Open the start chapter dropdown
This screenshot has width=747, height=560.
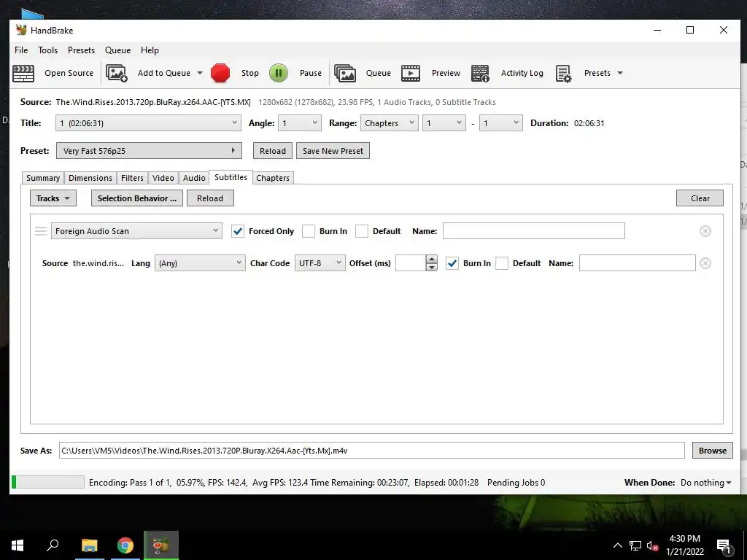click(x=444, y=122)
